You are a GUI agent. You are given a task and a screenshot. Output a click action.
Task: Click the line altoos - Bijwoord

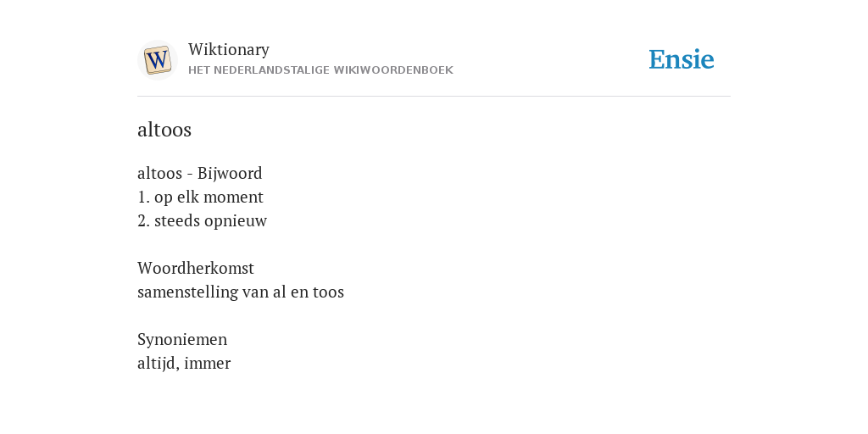pyautogui.click(x=200, y=173)
